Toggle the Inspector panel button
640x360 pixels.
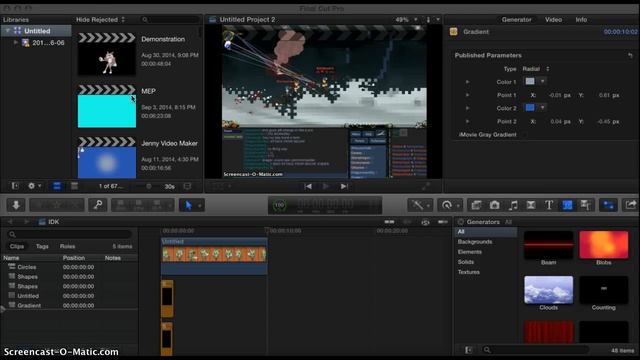coord(608,205)
